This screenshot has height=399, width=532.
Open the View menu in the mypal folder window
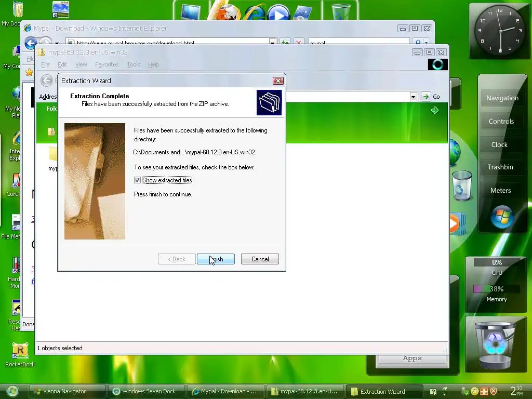point(81,64)
